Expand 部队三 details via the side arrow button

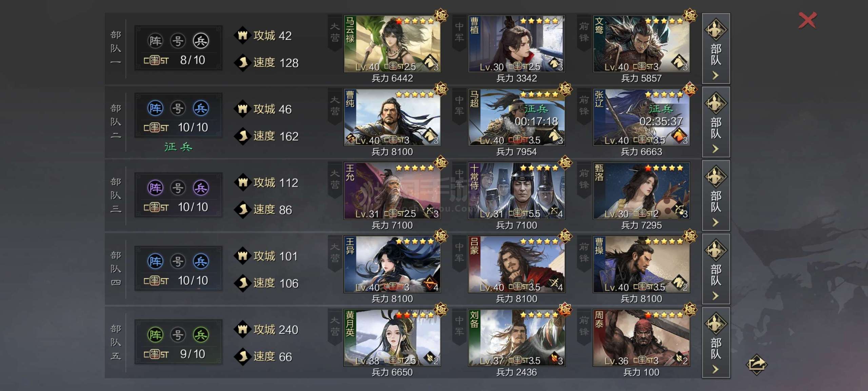click(x=716, y=195)
